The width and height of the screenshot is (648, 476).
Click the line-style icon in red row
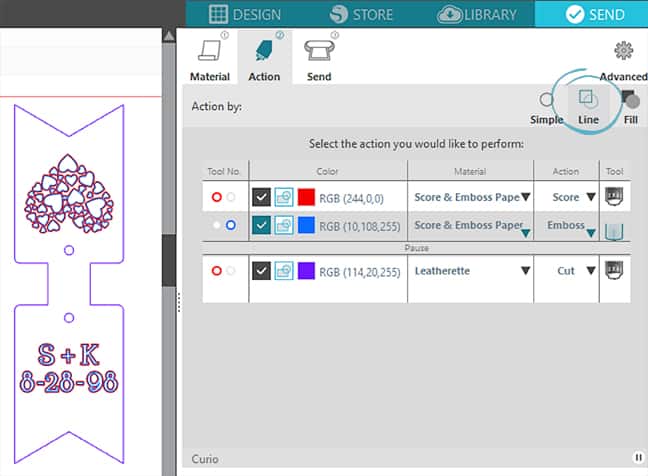[x=284, y=198]
